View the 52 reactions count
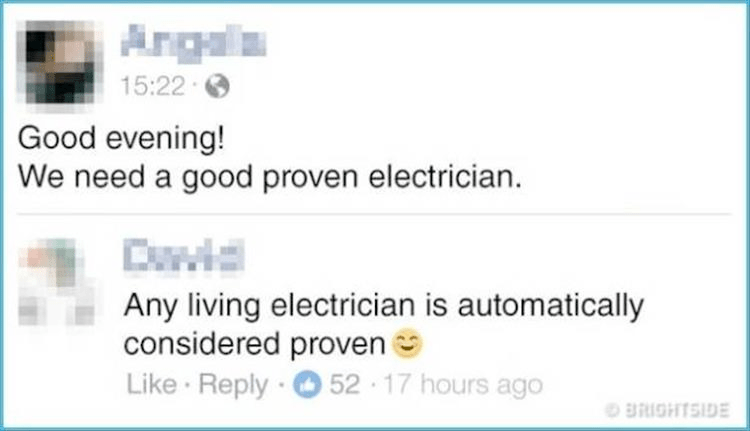 coord(344,384)
